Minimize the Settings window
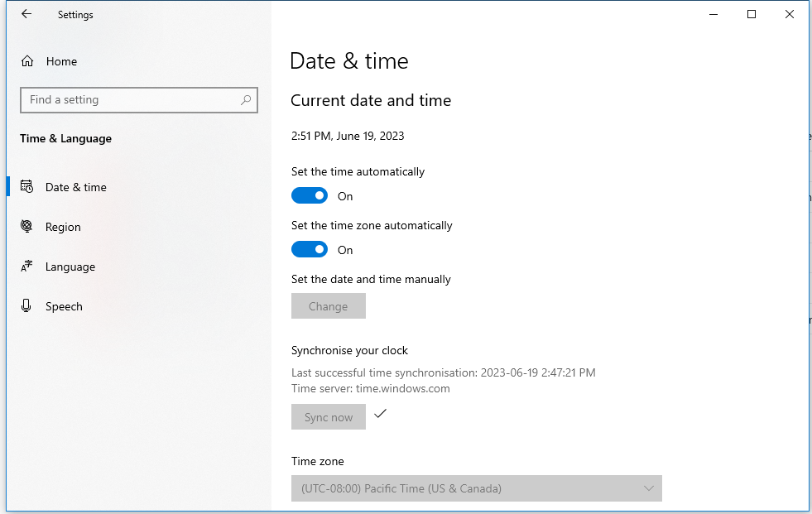This screenshot has height=514, width=812. [x=714, y=14]
